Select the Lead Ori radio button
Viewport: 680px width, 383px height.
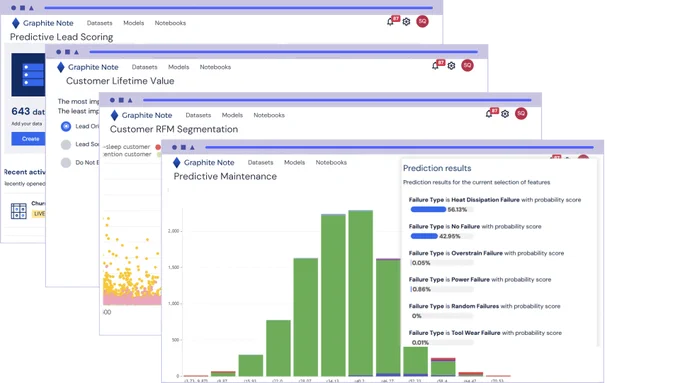[x=66, y=126]
